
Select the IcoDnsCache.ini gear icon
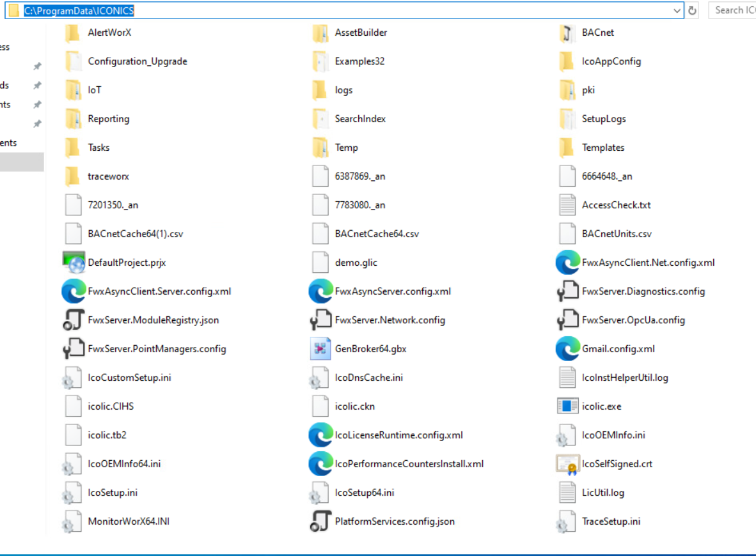[x=319, y=378]
